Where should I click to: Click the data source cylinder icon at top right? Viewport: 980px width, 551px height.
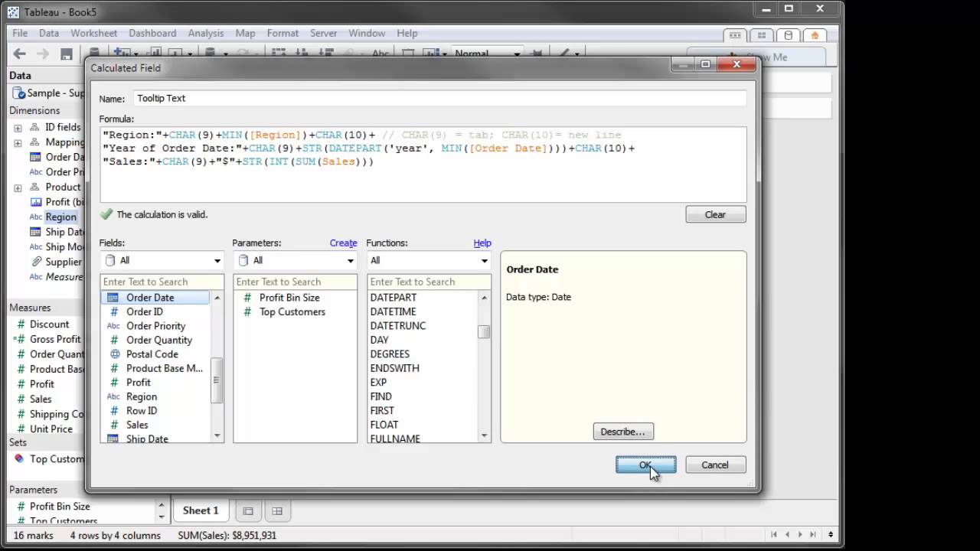tap(789, 35)
